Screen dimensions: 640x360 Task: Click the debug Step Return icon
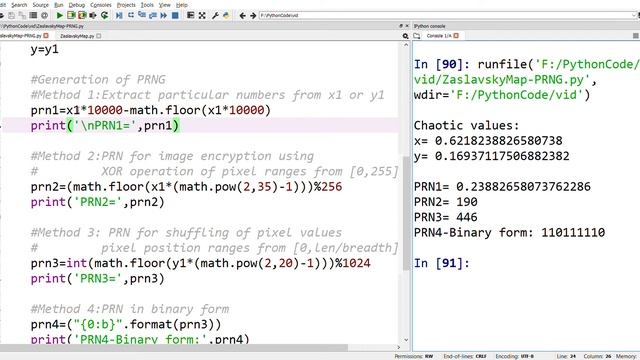(x=153, y=16)
